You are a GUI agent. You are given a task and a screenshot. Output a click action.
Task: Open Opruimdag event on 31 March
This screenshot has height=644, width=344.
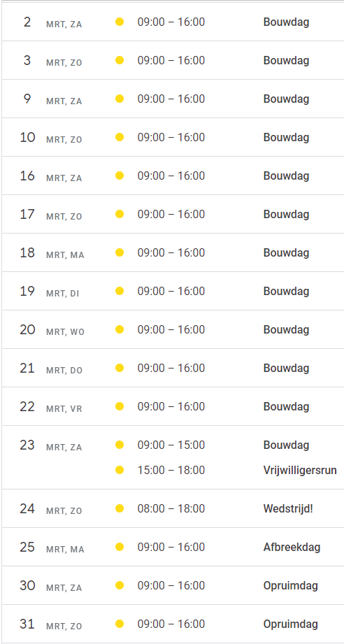(x=291, y=624)
